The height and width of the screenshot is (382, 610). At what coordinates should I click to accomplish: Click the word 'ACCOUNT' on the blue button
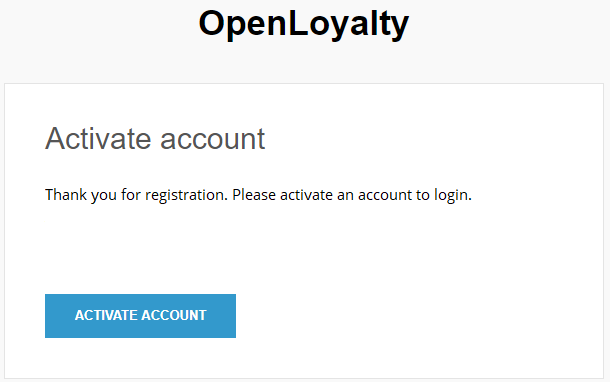[x=174, y=315]
